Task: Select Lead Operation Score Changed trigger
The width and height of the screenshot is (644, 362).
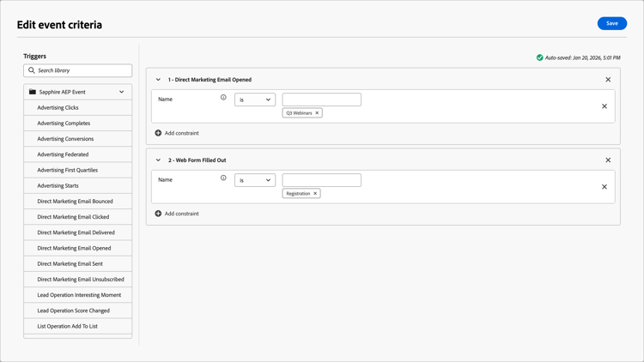Action: (74, 311)
